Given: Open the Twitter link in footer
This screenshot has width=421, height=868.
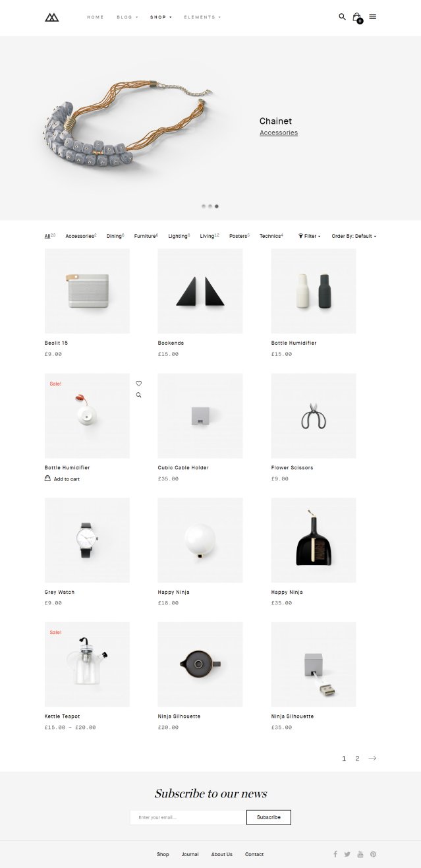Looking at the screenshot, I should point(347,854).
